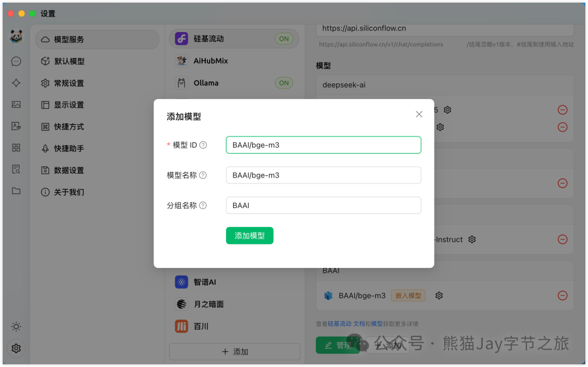Open the knowledge base sidebar icon
The image size is (588, 367).
(x=16, y=169)
